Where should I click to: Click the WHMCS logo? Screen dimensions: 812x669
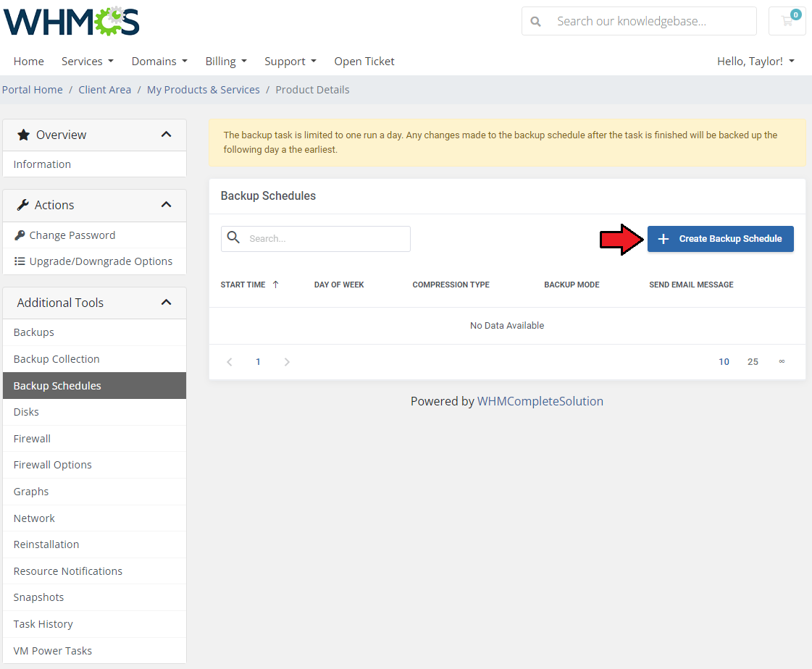71,22
